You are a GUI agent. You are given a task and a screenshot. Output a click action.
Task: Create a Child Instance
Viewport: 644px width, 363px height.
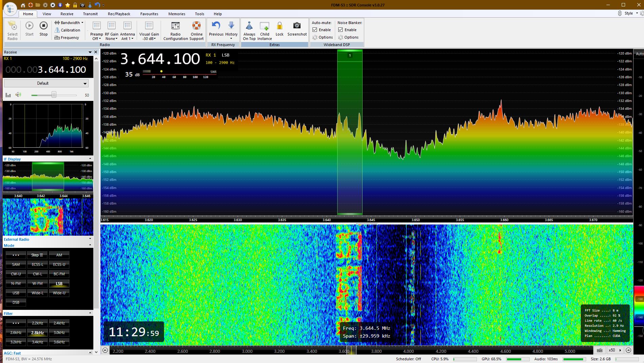coord(264,26)
